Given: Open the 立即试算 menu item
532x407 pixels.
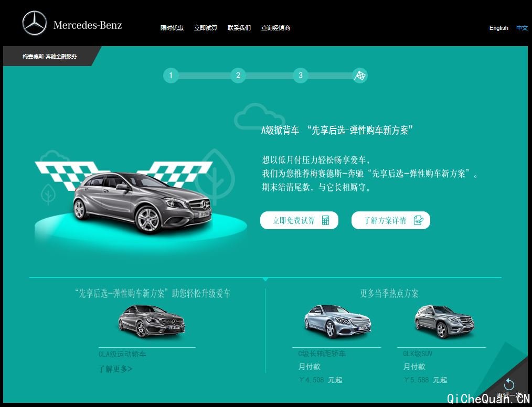Looking at the screenshot, I should point(206,28).
